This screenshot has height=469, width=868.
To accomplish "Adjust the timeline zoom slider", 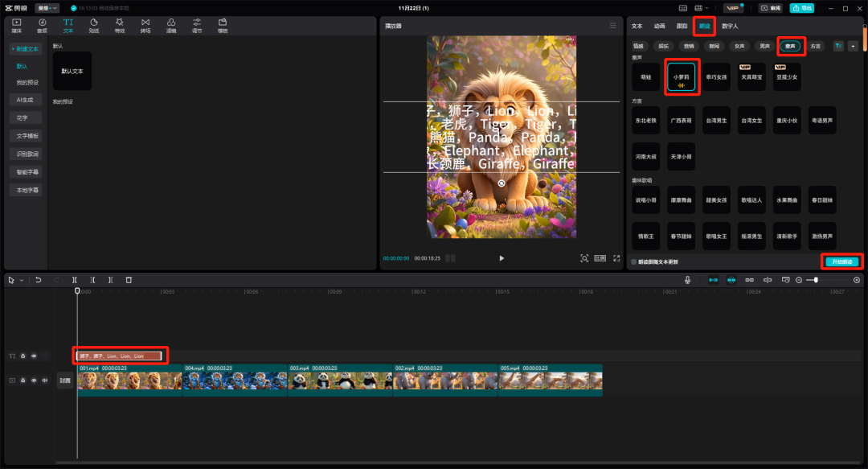I will [x=817, y=280].
